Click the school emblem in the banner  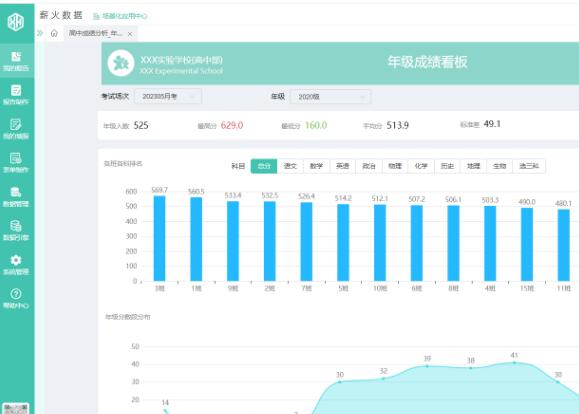[121, 64]
